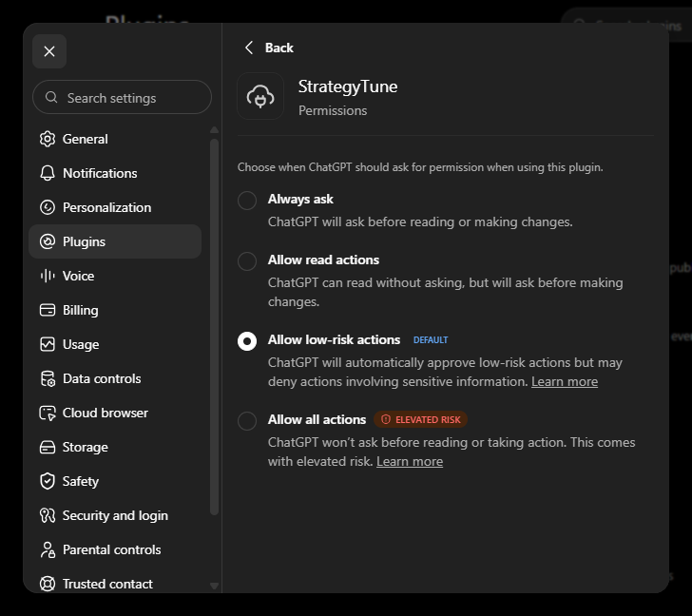
Task: Click the Usage label in sidebar
Action: click(81, 344)
